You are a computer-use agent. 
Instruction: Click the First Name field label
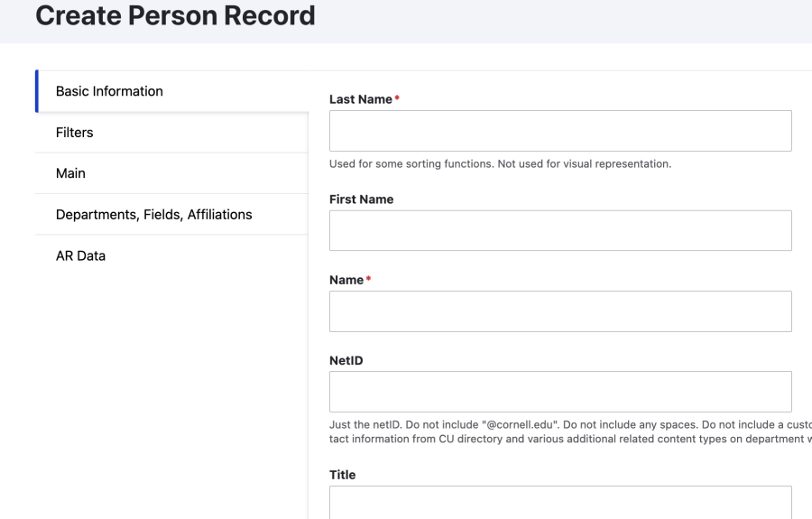[x=361, y=199]
